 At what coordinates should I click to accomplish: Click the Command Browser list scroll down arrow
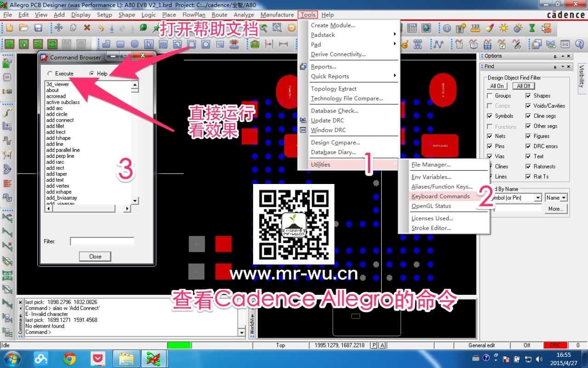coord(135,201)
